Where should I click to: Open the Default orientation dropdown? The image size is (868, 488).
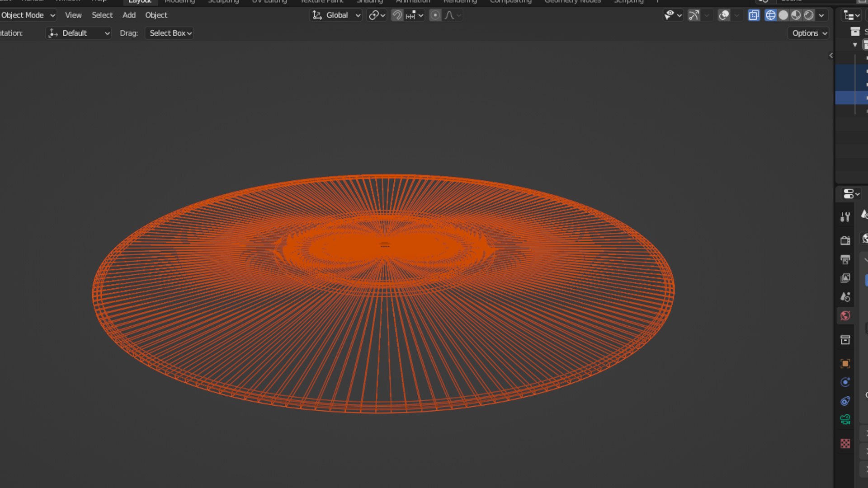(x=79, y=33)
